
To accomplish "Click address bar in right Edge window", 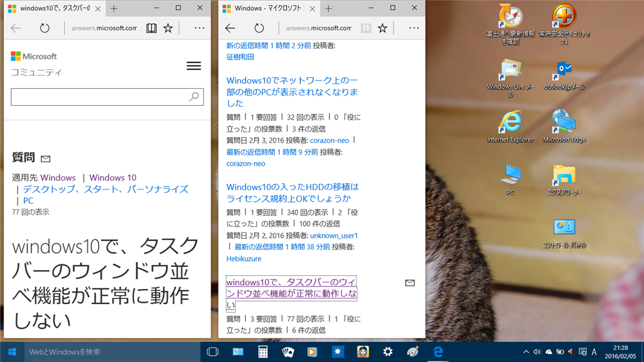I will click(318, 28).
